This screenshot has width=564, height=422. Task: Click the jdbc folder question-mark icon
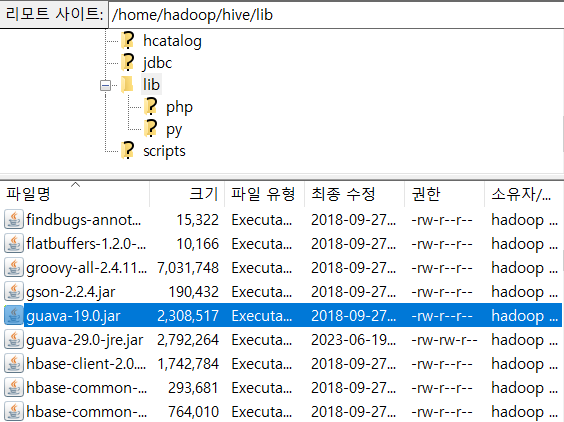click(x=128, y=62)
